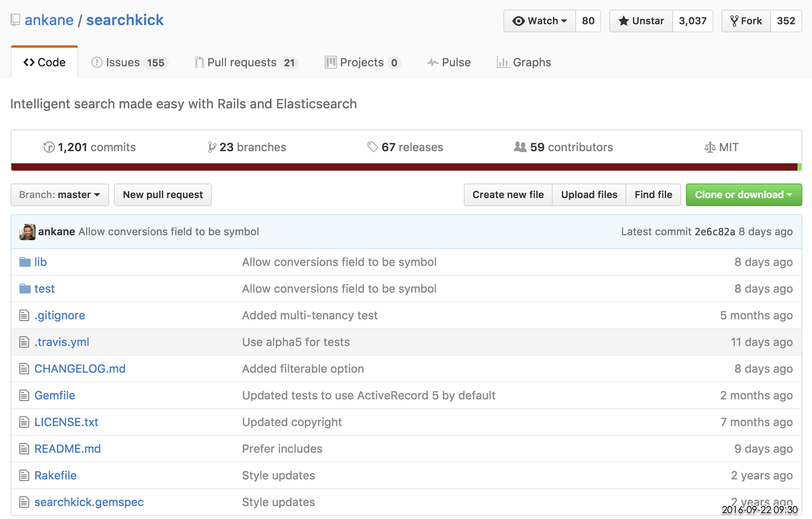Click the tag icon beside 67 releases
This screenshot has height=519, width=812.
pos(373,147)
